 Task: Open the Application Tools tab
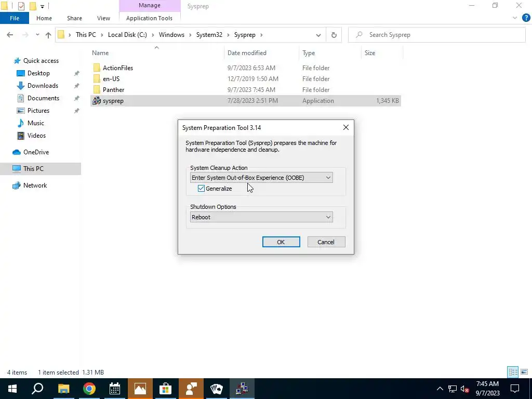[149, 18]
